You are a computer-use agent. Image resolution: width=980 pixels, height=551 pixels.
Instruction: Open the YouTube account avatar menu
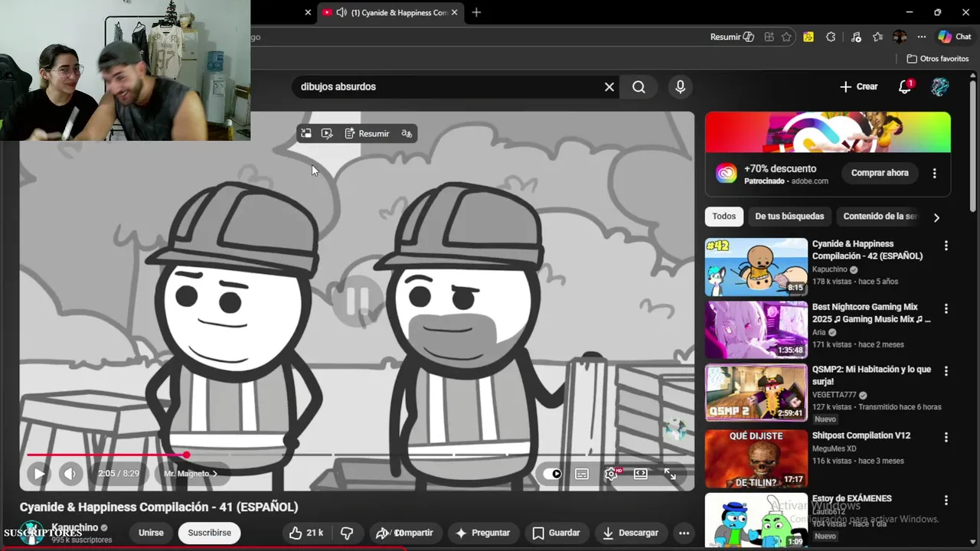point(940,86)
